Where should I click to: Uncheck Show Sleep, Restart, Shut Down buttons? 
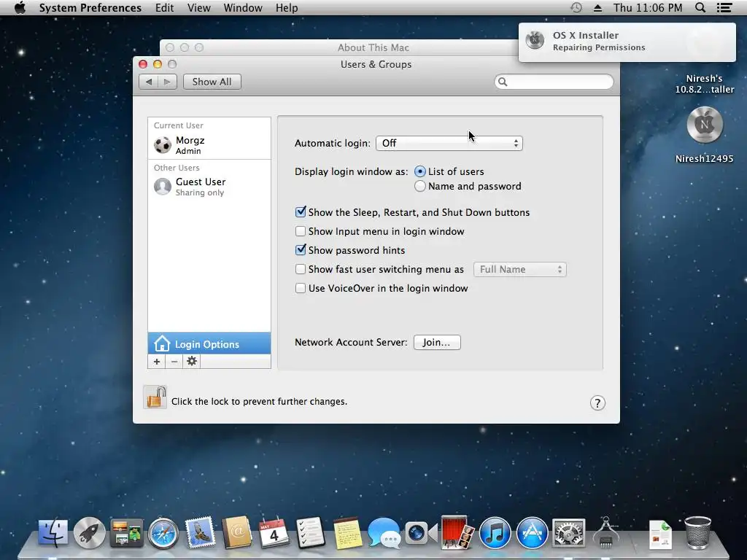coord(300,212)
